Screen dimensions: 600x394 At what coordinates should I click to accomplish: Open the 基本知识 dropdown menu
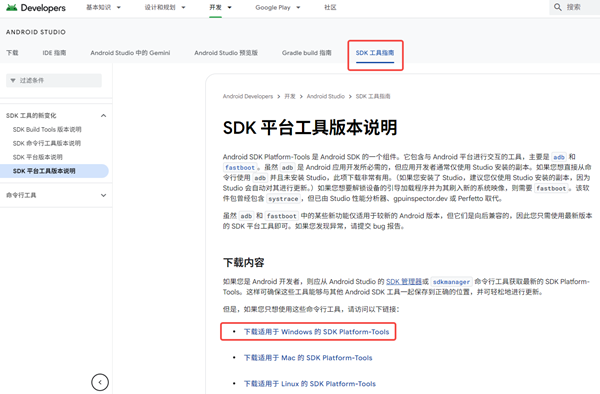tap(103, 7)
